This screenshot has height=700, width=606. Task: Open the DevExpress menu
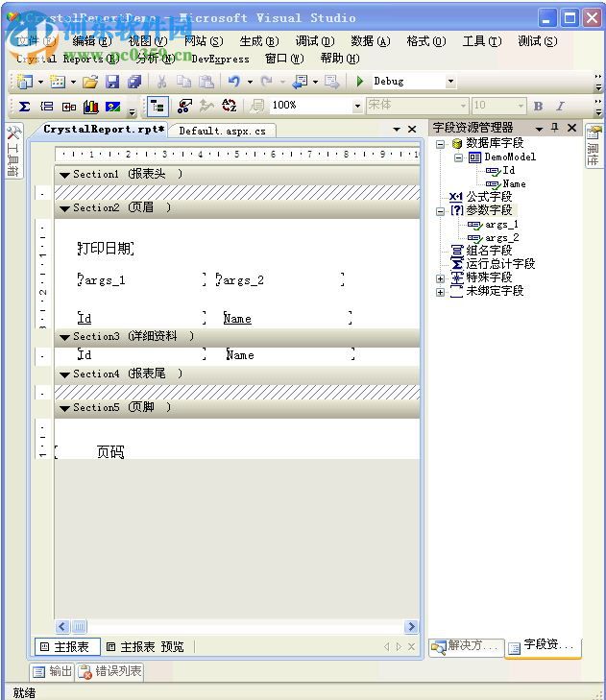[x=220, y=59]
